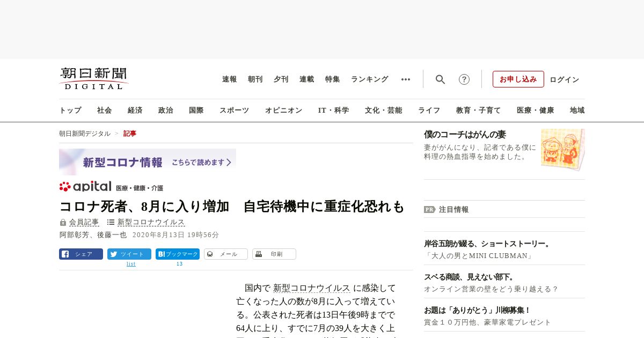Click 「大人の男とMINI CLUBMAN」 subtitle
This screenshot has width=644, height=338.
479,256
